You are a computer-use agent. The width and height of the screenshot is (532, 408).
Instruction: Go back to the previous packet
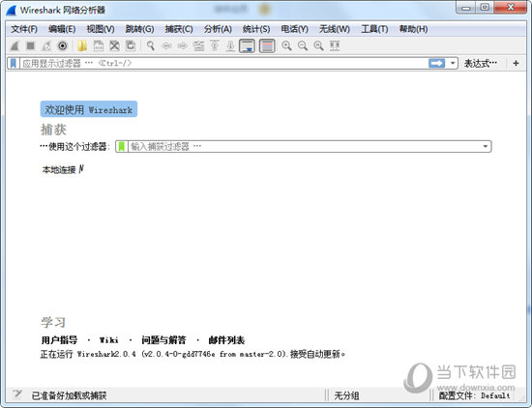(x=166, y=45)
